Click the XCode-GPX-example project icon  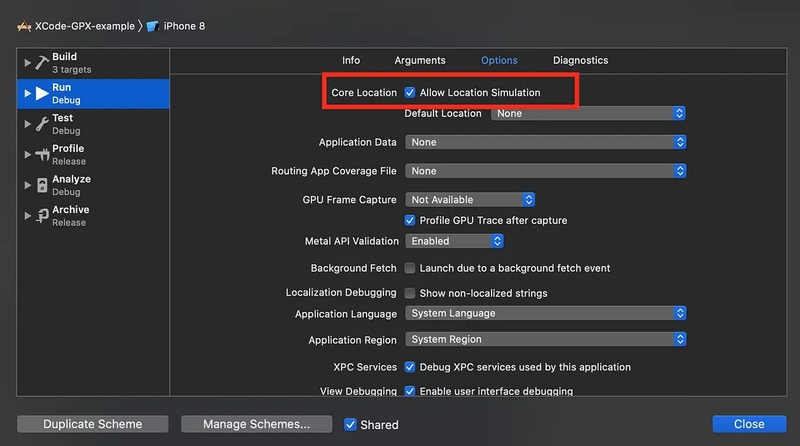[24, 26]
